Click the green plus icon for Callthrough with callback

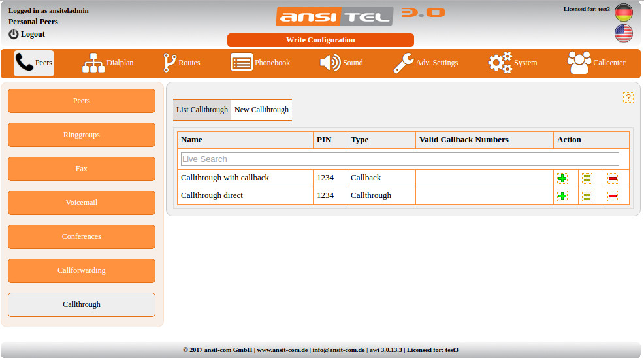(x=562, y=178)
